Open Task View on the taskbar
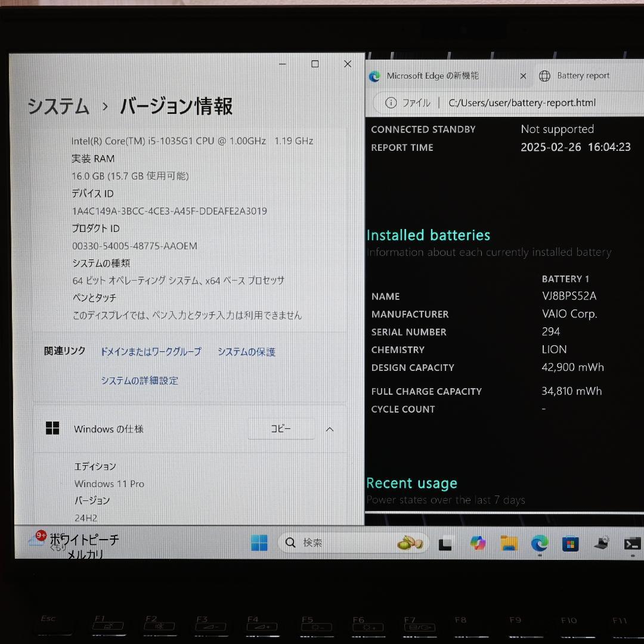644x644 pixels. [445, 543]
